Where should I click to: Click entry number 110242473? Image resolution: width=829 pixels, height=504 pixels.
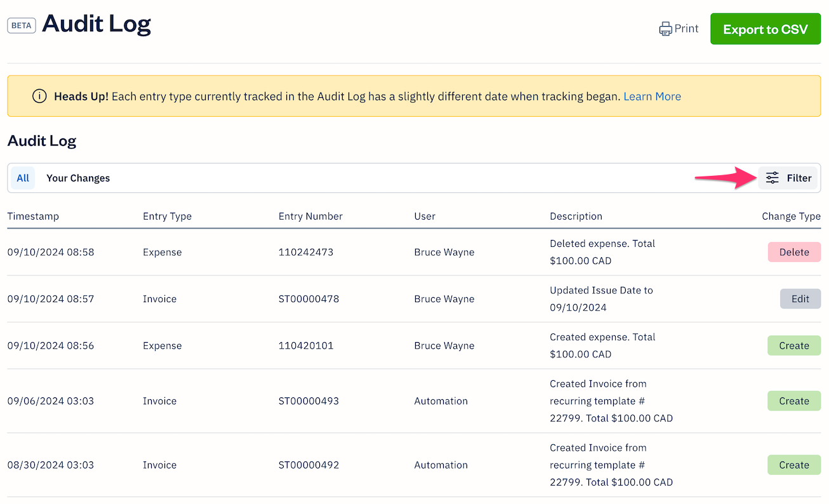tap(305, 252)
